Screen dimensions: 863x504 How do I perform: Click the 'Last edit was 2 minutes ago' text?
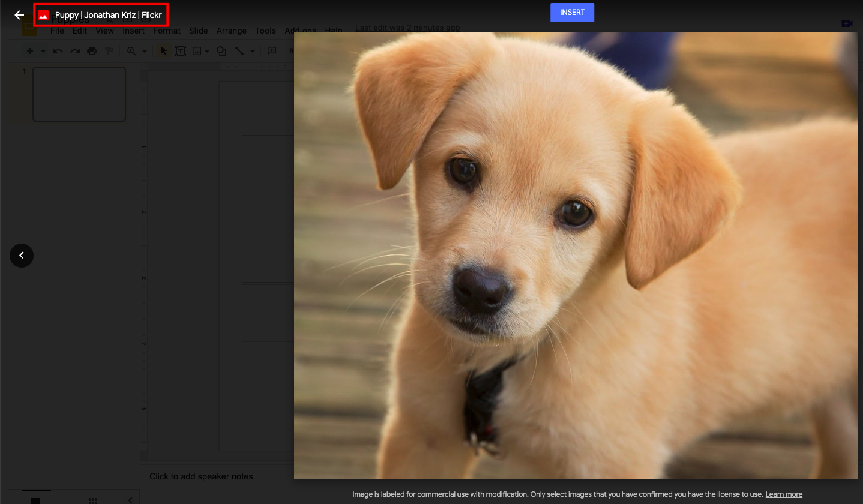[407, 28]
